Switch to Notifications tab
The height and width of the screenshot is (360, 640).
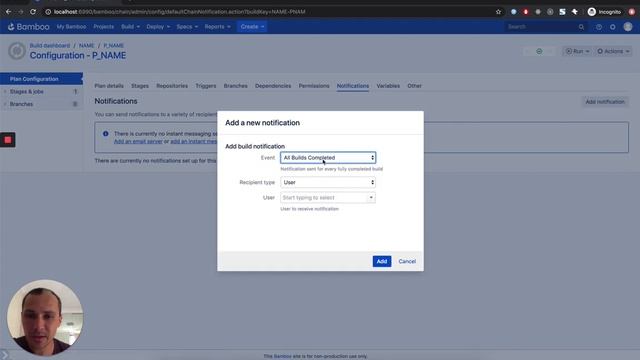click(353, 86)
